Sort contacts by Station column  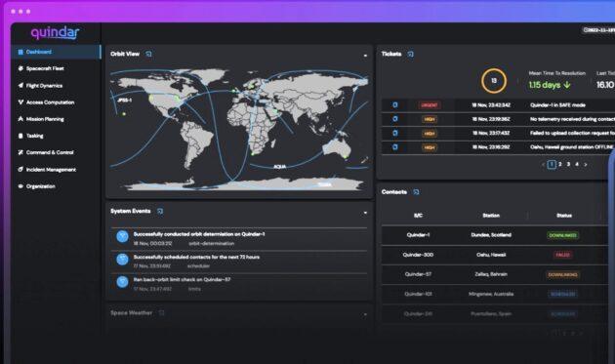[x=491, y=216]
